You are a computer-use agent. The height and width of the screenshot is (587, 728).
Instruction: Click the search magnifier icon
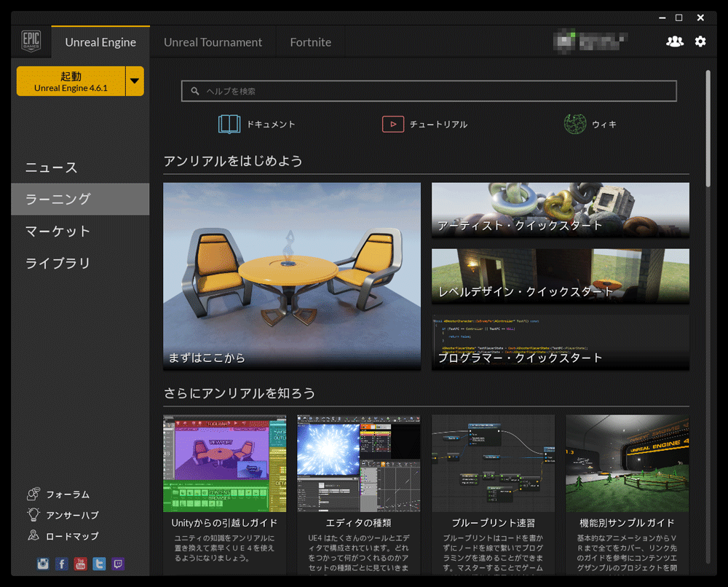tap(195, 91)
